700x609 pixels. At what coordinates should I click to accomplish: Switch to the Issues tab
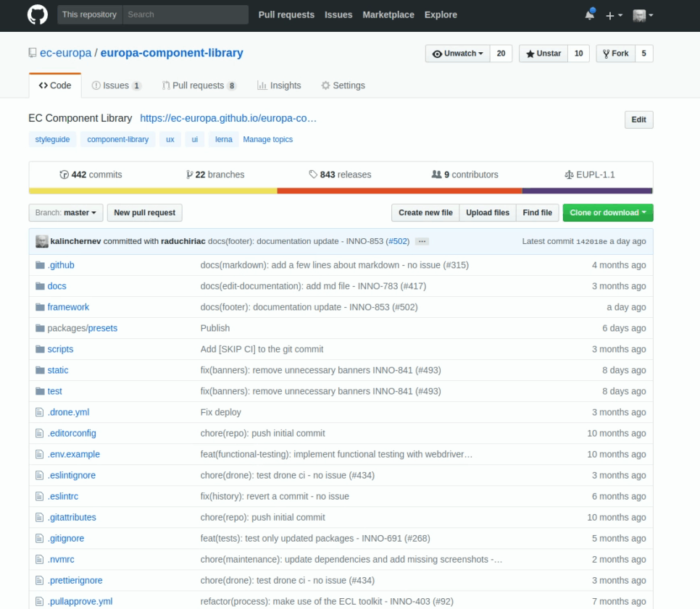[117, 85]
